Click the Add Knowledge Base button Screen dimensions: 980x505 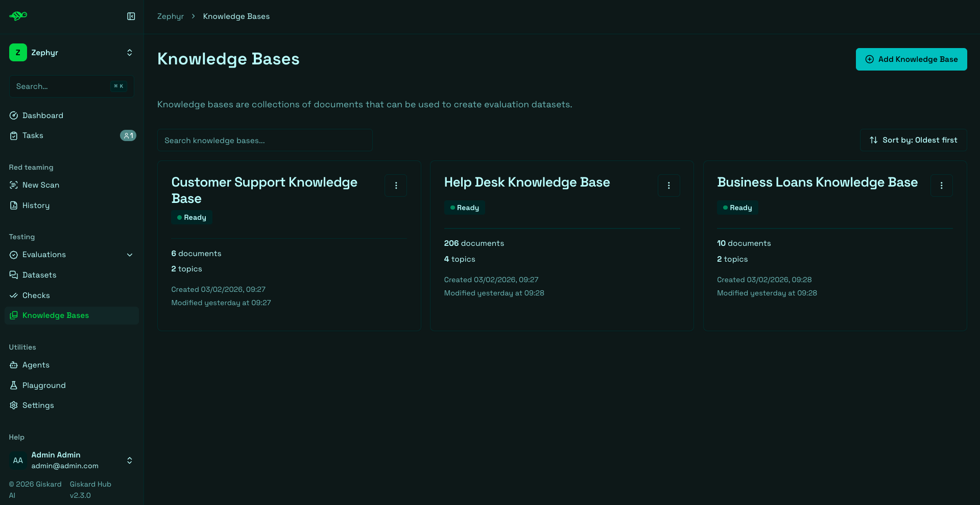(911, 59)
